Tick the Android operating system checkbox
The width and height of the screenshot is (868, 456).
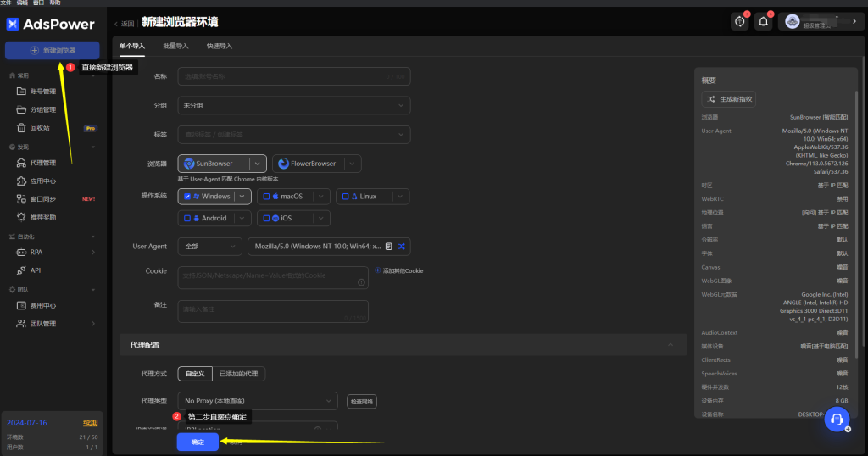pyautogui.click(x=186, y=218)
